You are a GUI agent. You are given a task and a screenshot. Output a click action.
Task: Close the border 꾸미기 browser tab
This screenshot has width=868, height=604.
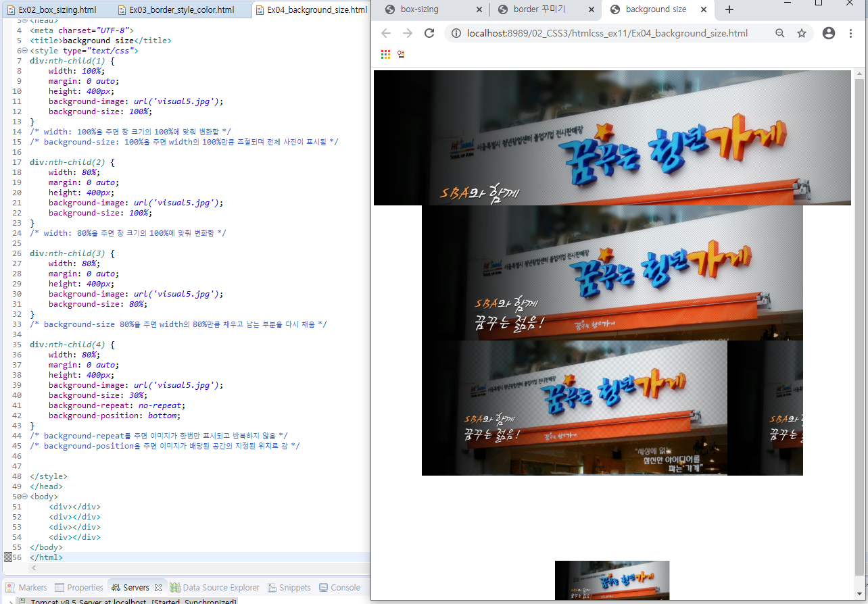point(591,9)
